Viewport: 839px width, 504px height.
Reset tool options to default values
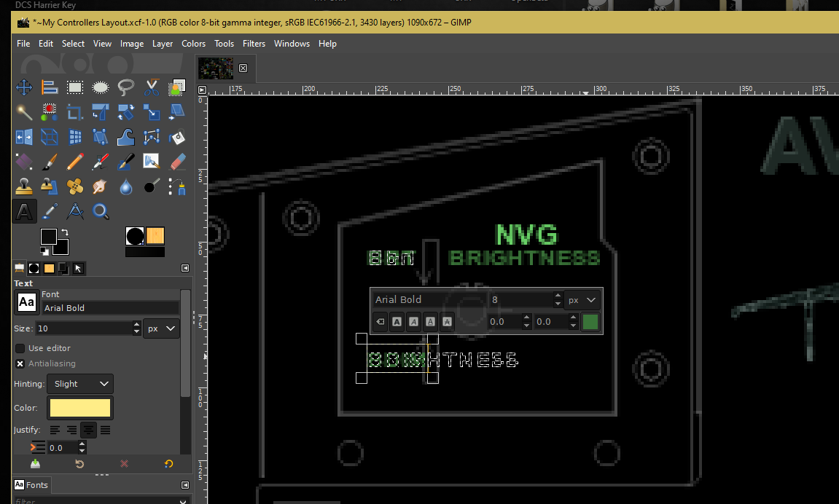(x=169, y=464)
